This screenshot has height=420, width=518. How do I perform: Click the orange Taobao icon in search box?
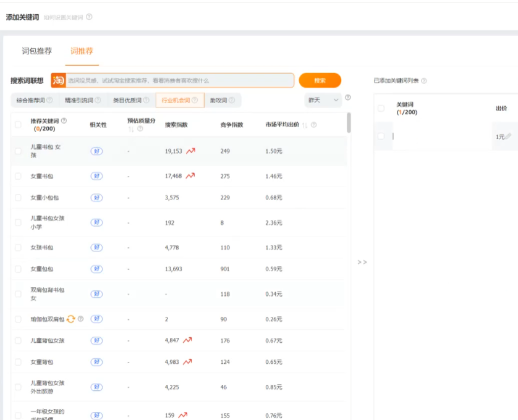(58, 80)
